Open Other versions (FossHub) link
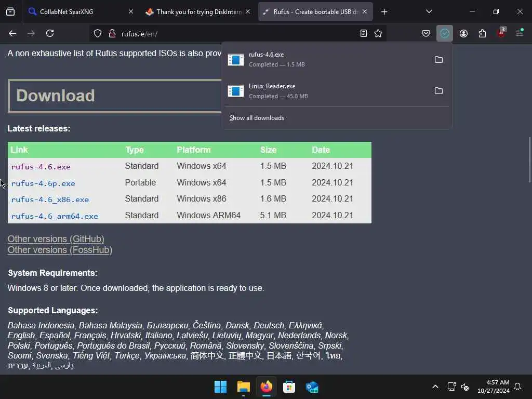532x399 pixels. coord(60,250)
